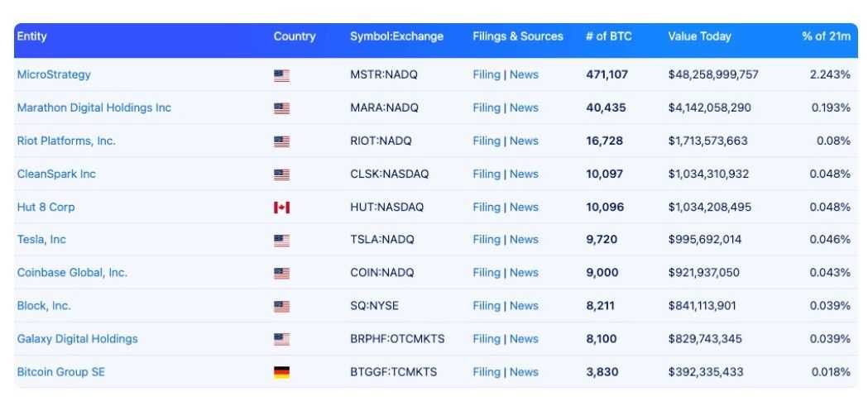Click the Country column header
868x401 pixels.
tap(295, 36)
